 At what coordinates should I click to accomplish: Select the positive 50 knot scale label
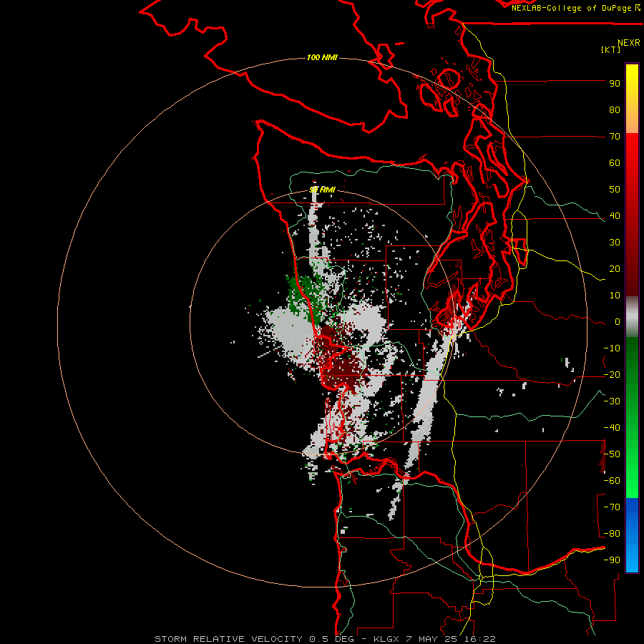(615, 190)
